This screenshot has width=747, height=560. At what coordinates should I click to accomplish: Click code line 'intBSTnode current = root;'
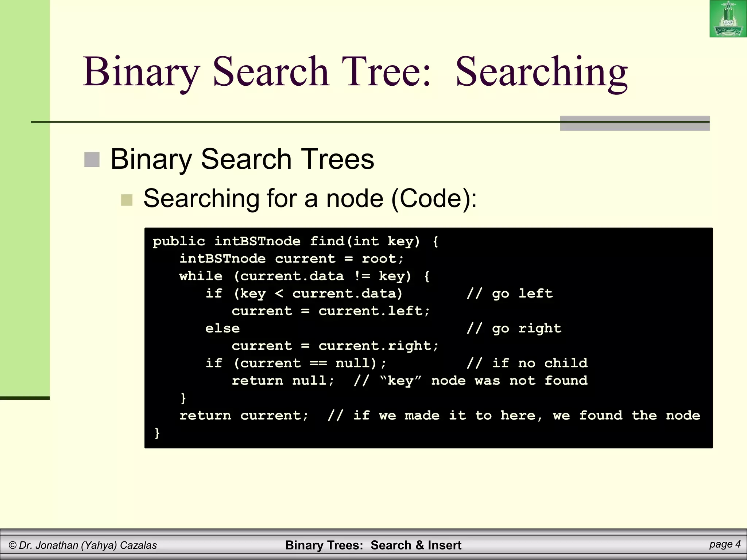point(292,259)
